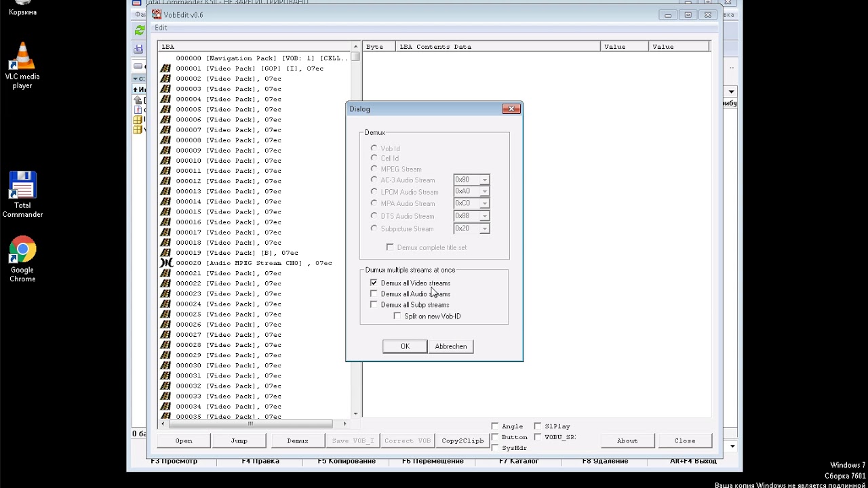Click F7 Каталог in Total Commander
868x488 pixels.
coord(519,461)
